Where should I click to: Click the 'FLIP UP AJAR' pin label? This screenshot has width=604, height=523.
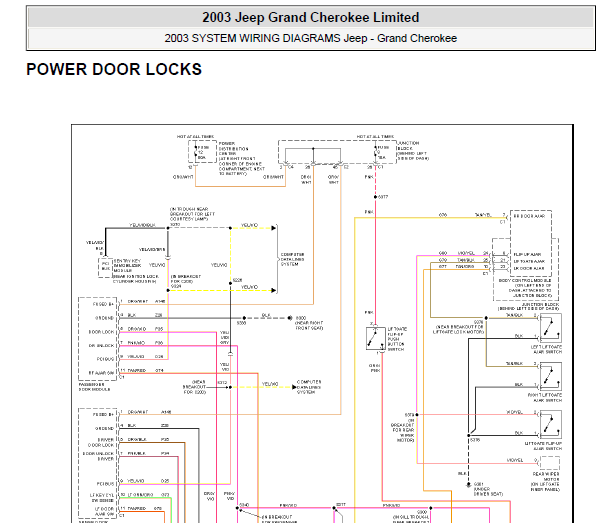pyautogui.click(x=527, y=255)
